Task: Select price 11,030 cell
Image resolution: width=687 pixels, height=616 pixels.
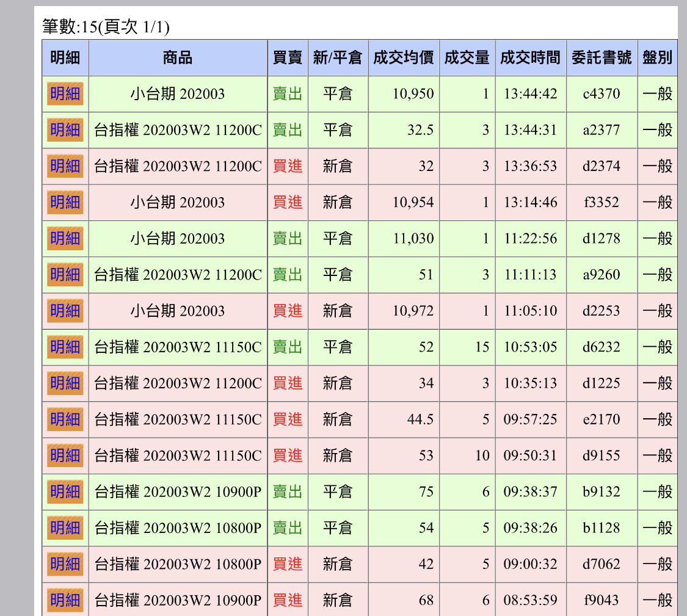Action: tap(404, 239)
